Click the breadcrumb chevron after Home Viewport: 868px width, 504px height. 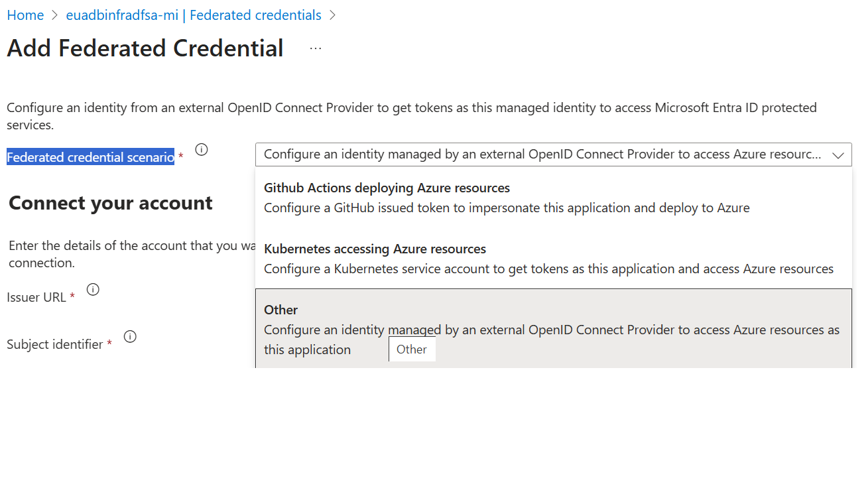(53, 15)
